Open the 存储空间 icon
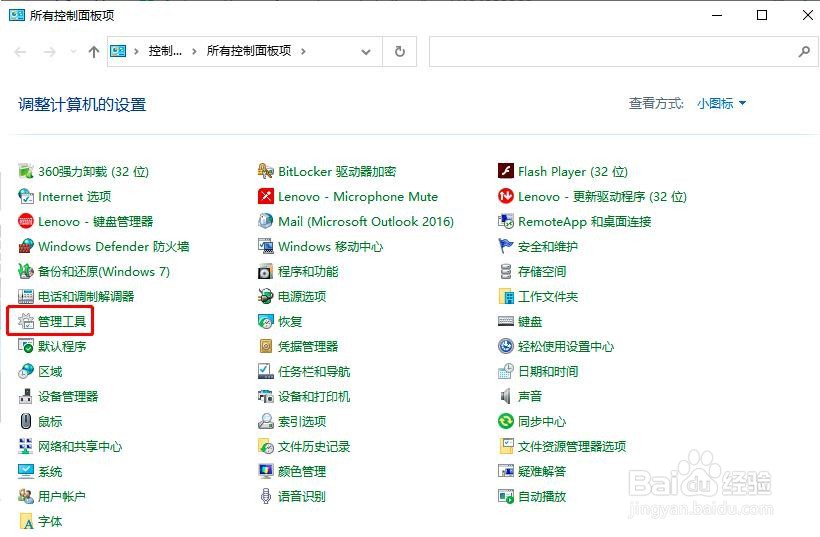The width and height of the screenshot is (820, 537). point(506,271)
